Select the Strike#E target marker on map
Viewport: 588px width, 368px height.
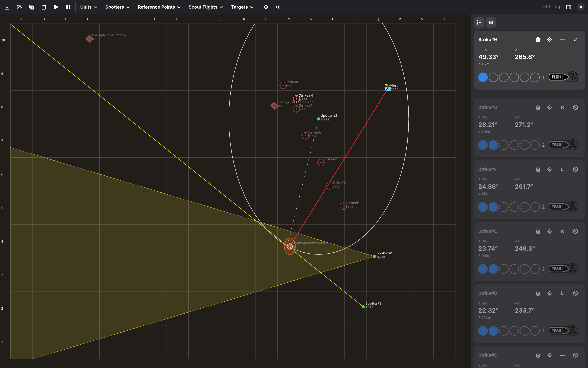point(305,136)
